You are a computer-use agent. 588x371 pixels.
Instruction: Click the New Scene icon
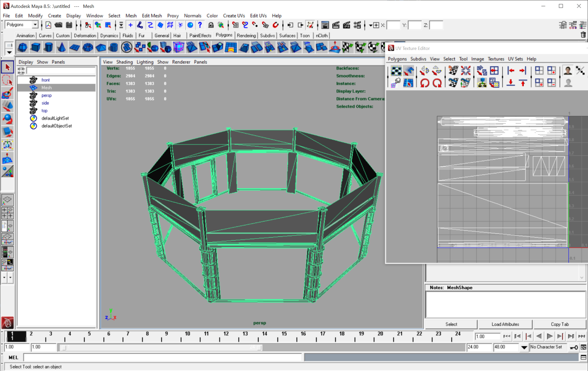(x=48, y=25)
